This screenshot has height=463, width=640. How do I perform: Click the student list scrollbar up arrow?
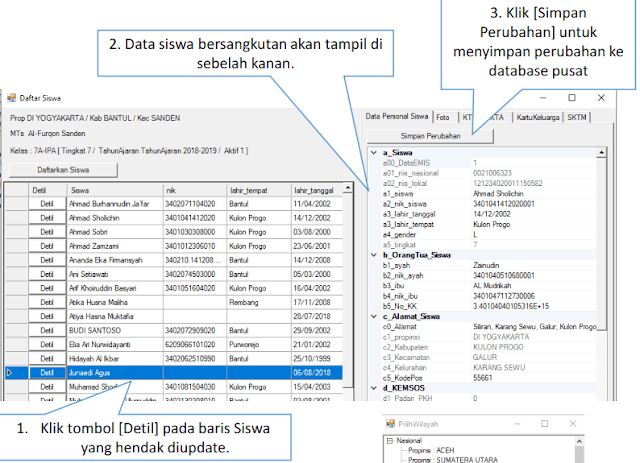coord(347,188)
